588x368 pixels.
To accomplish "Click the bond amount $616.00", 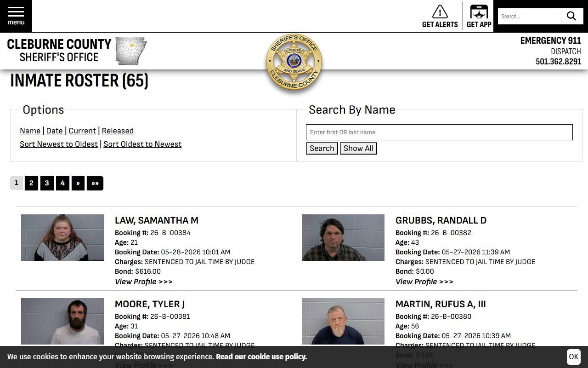I will coord(148,271).
